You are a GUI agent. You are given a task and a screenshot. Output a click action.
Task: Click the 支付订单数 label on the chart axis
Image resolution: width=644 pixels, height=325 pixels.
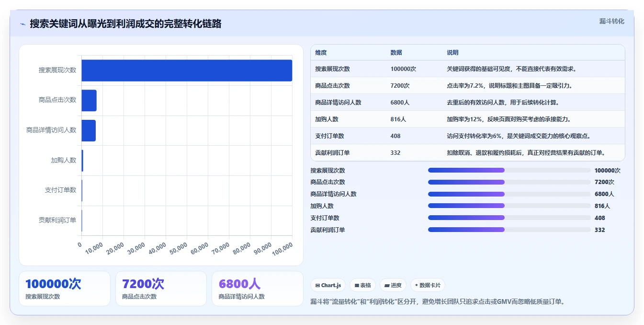click(x=60, y=190)
